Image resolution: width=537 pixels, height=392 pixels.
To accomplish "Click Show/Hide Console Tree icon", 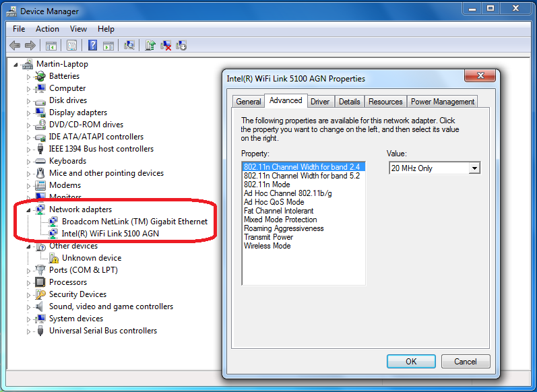I will click(x=51, y=46).
